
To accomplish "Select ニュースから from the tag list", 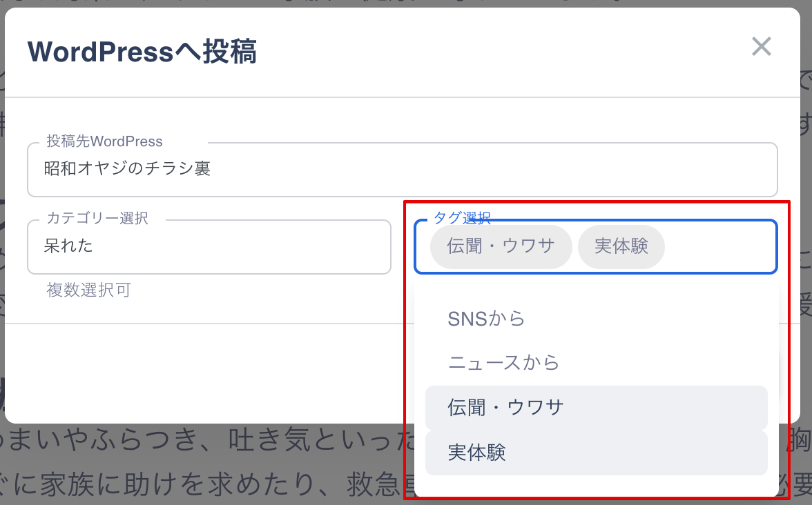I will coord(596,363).
